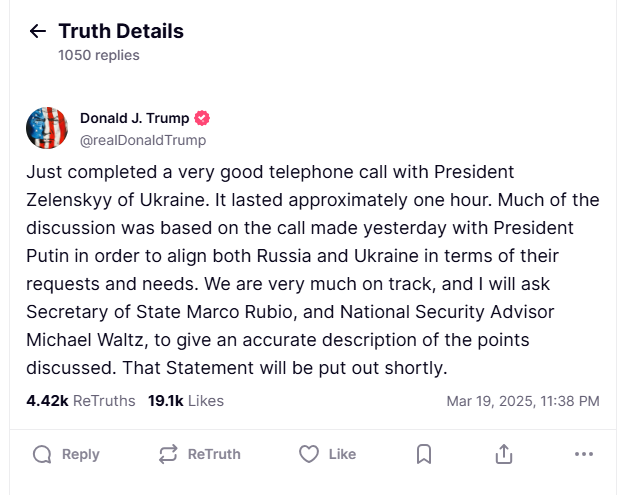Viewport: 632px width, 495px height.
Task: Toggle the Like heart icon
Action: click(x=309, y=454)
